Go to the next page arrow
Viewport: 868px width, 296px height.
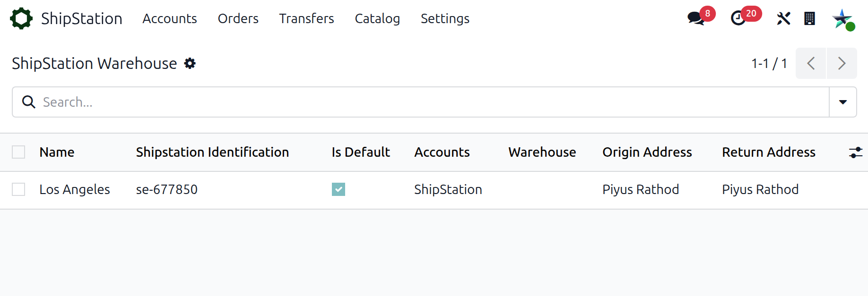pos(842,63)
